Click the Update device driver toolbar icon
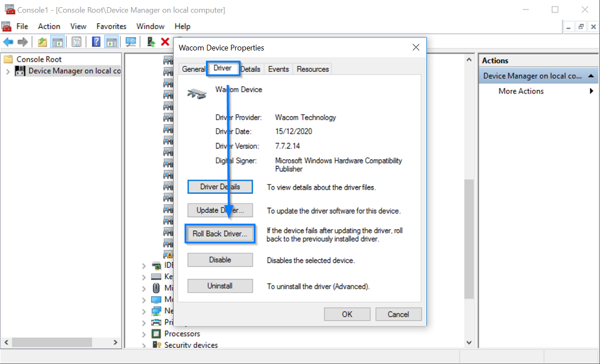This screenshot has width=600, height=364. point(151,42)
